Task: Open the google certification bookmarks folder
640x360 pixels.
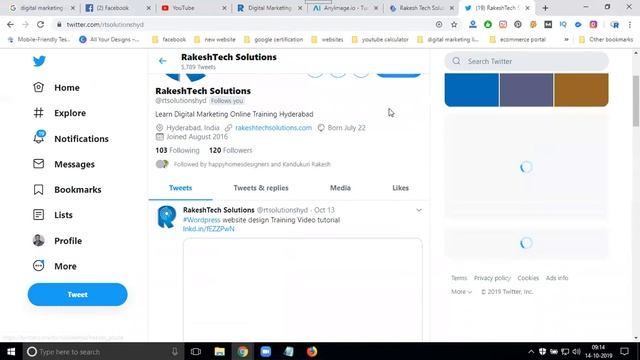Action: tap(273, 40)
